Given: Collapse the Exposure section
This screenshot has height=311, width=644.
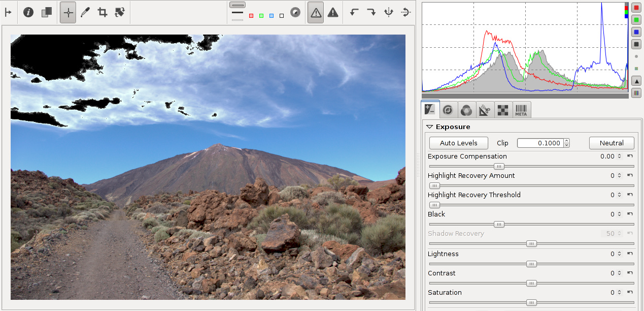Looking at the screenshot, I should click(430, 127).
